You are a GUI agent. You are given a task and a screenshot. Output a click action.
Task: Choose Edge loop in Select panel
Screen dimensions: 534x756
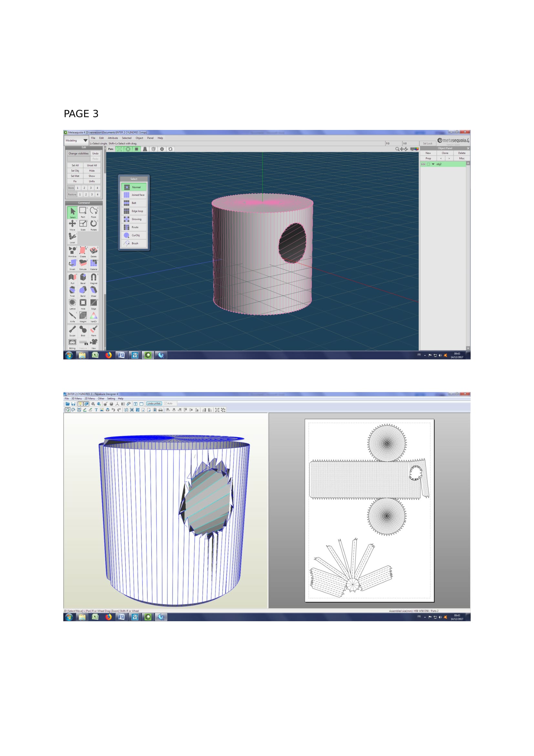coord(134,211)
